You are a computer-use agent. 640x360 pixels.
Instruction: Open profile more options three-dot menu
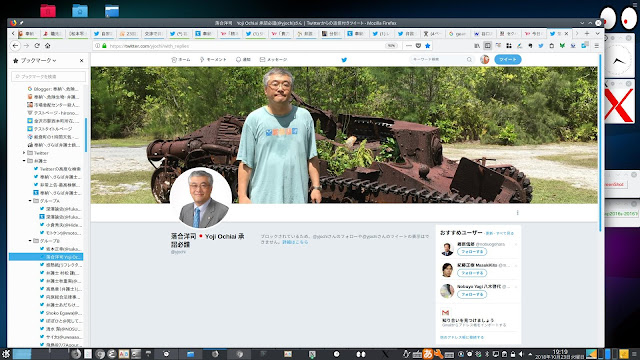[517, 213]
